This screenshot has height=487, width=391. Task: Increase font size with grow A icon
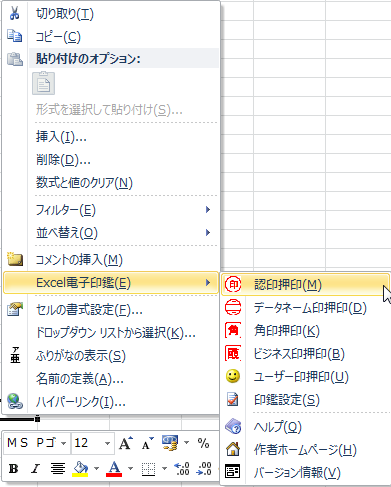(126, 443)
